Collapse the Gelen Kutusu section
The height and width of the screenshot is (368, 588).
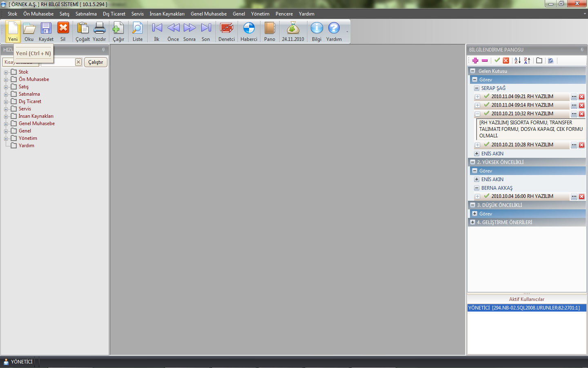click(x=473, y=71)
